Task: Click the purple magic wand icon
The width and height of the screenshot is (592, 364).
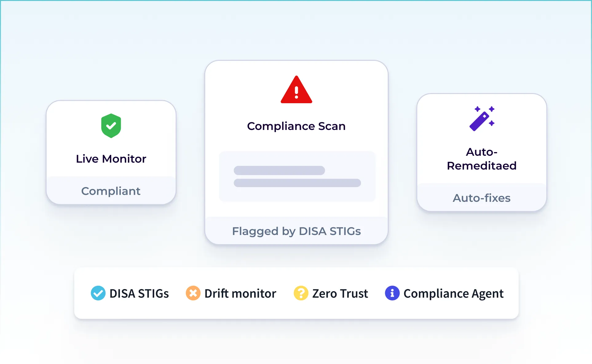Action: [481, 118]
